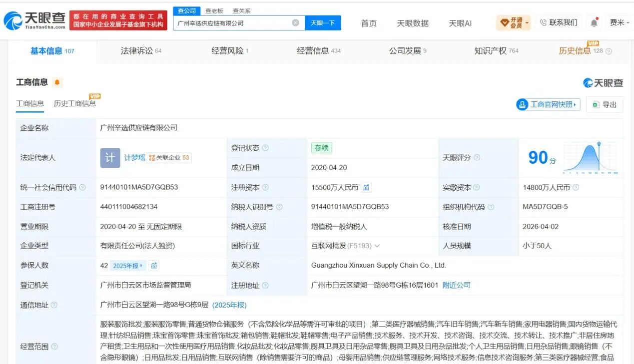Click the 天眼评分 distribution curve chart
The image size is (634, 364).
[x=591, y=158]
